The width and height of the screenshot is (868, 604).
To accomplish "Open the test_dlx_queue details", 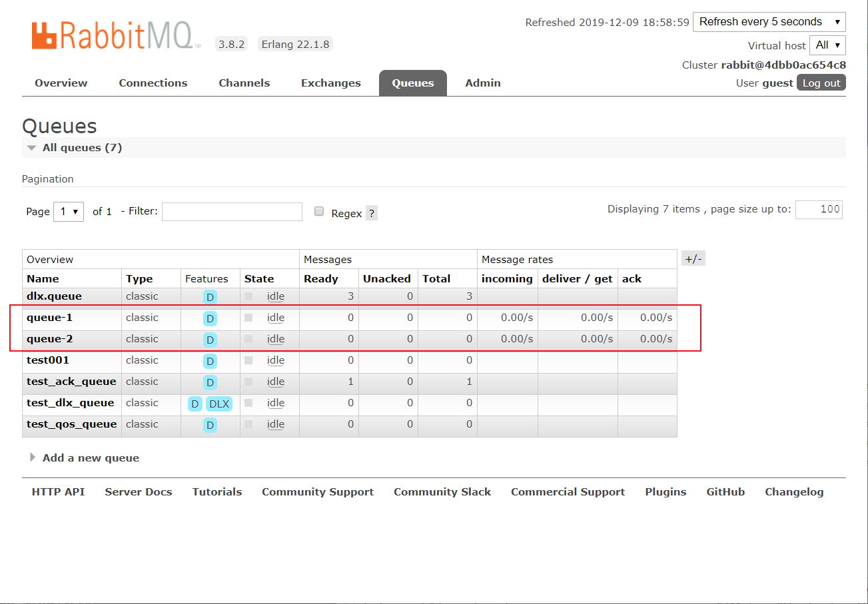I will tap(71, 403).
